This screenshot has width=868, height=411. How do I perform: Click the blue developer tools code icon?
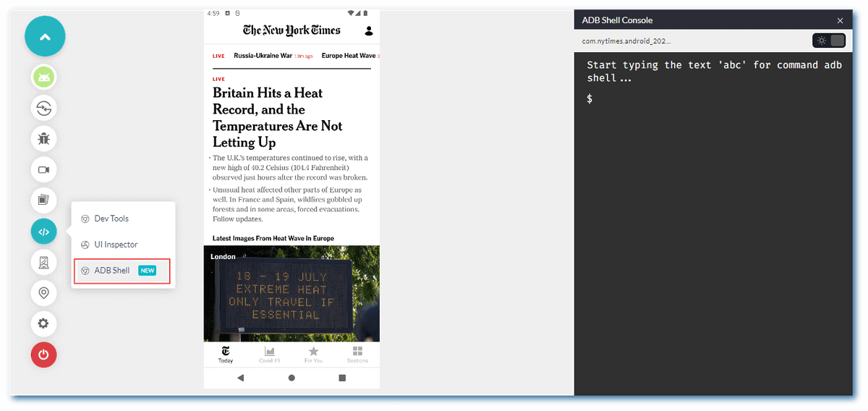tap(44, 232)
